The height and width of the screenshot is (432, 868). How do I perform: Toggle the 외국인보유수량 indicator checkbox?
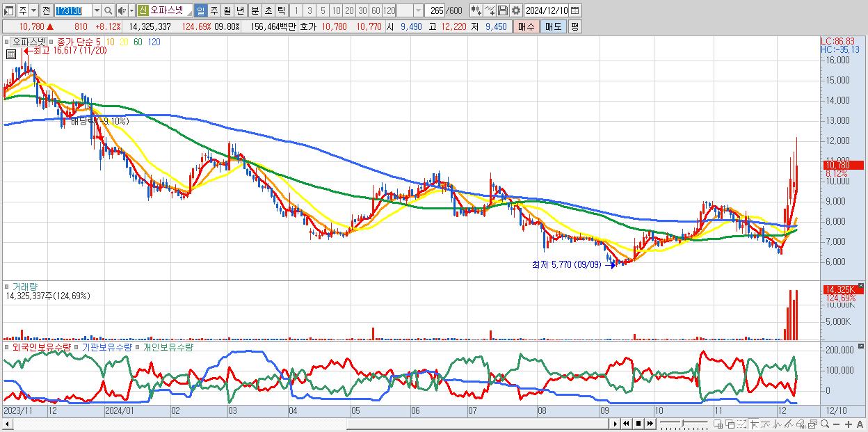[x=7, y=346]
